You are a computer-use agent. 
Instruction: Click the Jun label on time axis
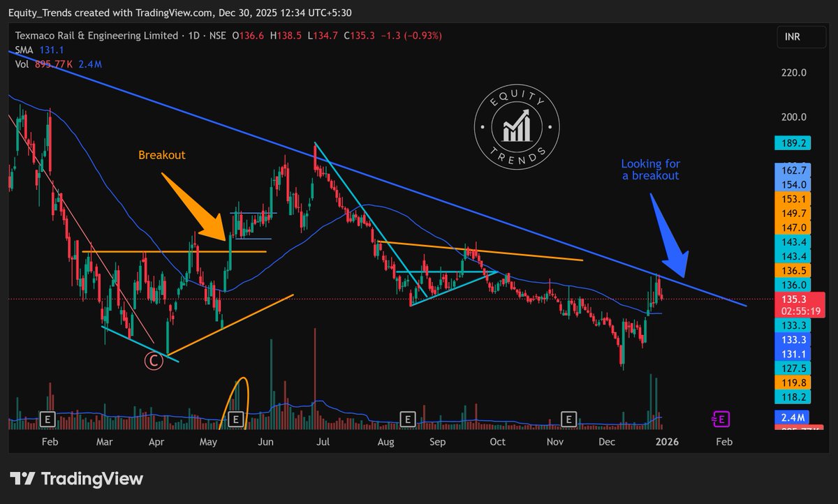265,442
